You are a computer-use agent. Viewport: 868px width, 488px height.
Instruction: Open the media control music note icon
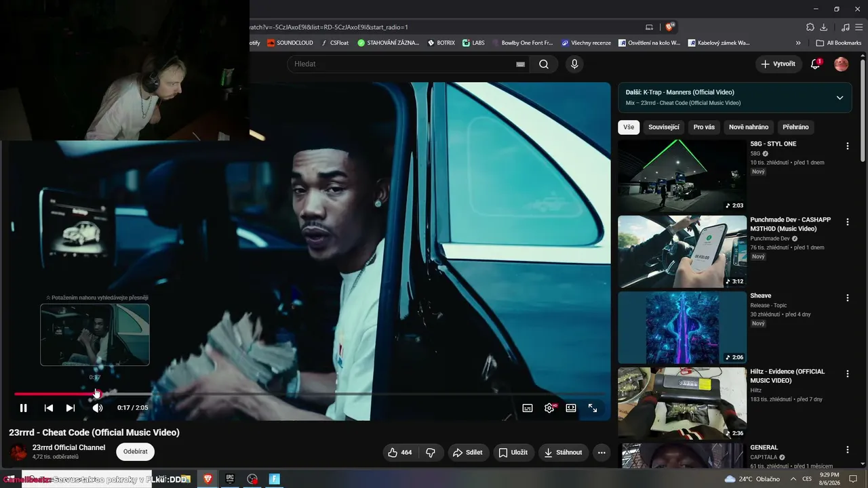point(845,27)
